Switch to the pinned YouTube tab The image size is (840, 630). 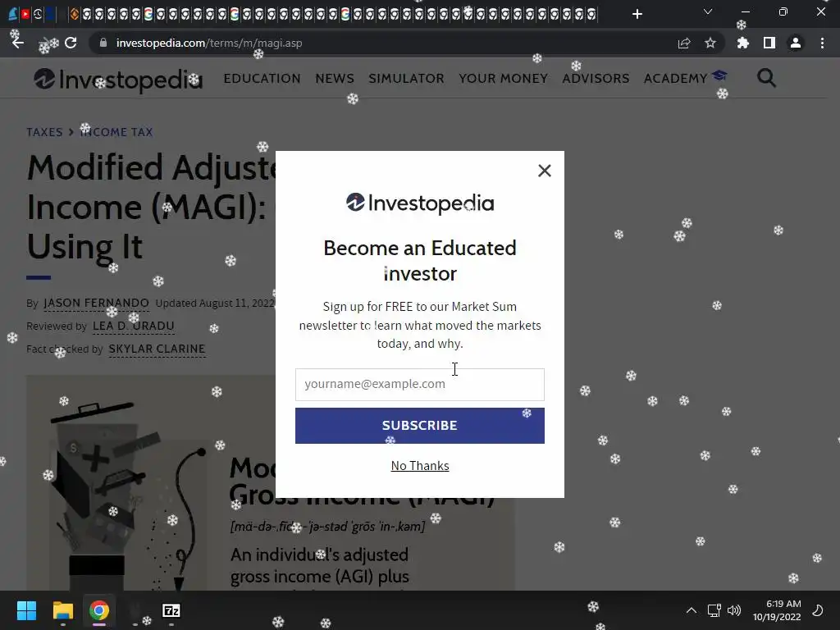(x=25, y=14)
